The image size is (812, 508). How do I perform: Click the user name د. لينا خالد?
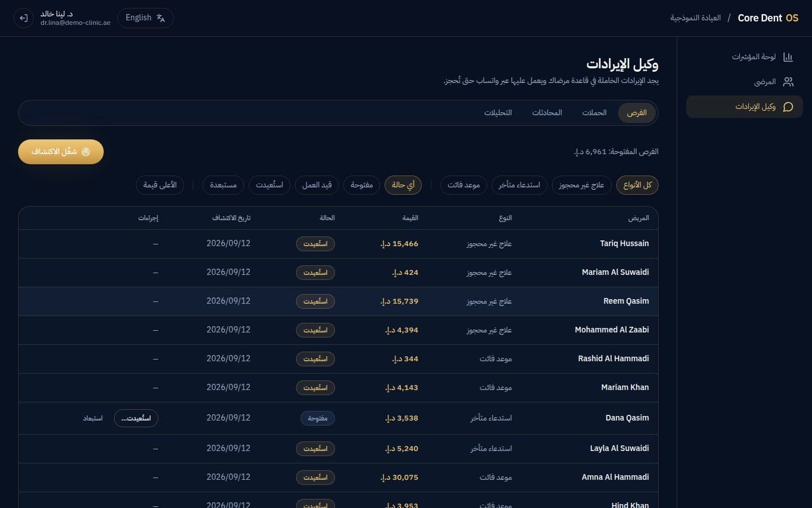point(56,14)
